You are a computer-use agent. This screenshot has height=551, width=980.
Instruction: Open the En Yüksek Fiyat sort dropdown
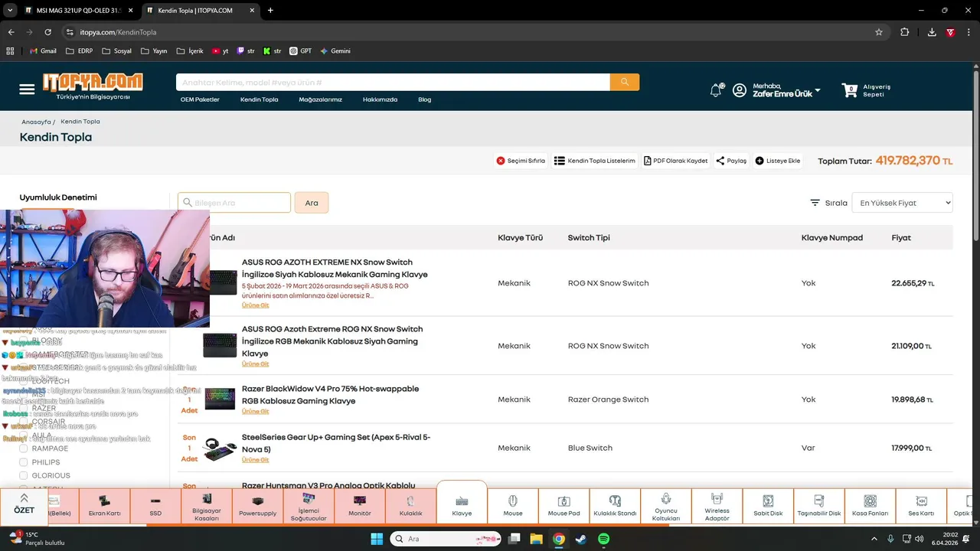point(902,203)
